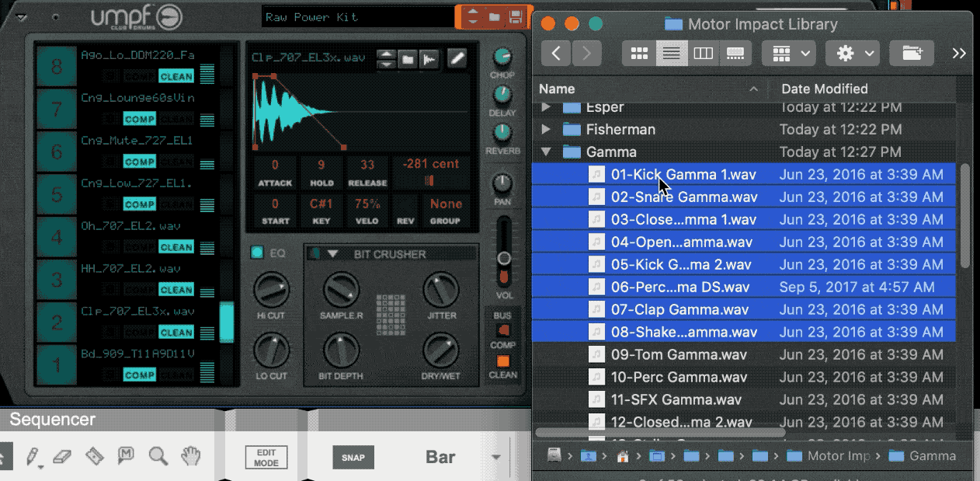Image resolution: width=980 pixels, height=481 pixels.
Task: Click the JITTER knob
Action: [x=441, y=291]
